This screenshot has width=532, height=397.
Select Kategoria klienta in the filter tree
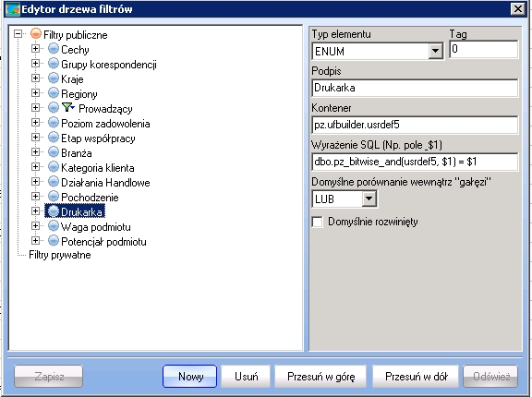(x=97, y=168)
